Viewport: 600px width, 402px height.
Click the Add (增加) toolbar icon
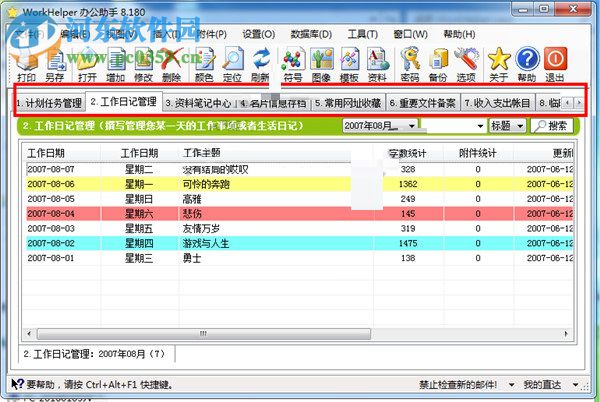(116, 65)
